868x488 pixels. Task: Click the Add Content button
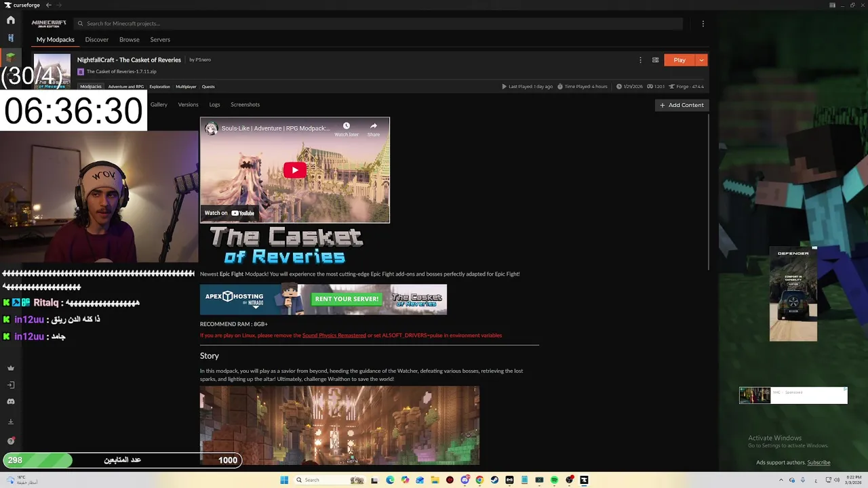click(x=682, y=105)
